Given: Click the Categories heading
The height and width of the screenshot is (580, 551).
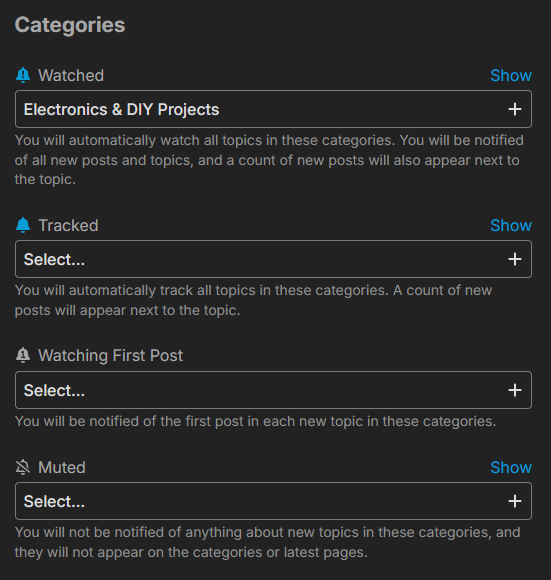Looking at the screenshot, I should coord(70,25).
